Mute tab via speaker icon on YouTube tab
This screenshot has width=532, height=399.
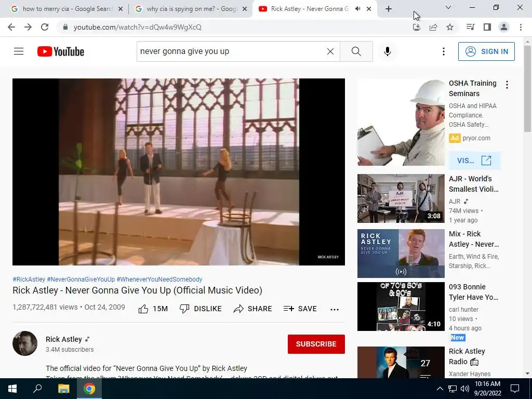pyautogui.click(x=357, y=9)
